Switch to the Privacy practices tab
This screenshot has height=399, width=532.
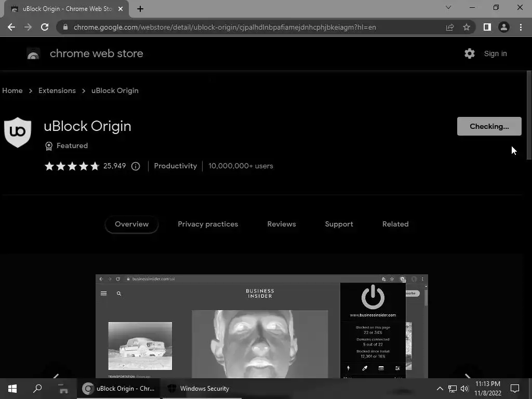[x=208, y=224]
